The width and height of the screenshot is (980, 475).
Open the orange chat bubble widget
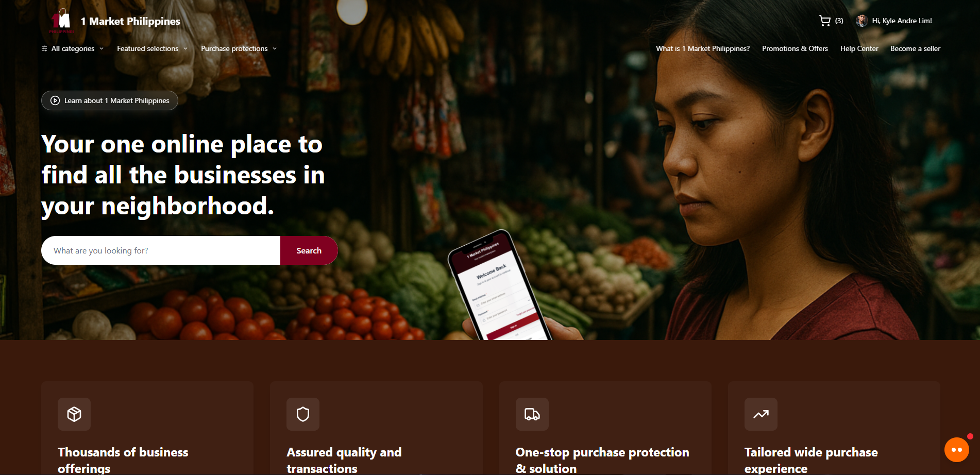tap(957, 450)
